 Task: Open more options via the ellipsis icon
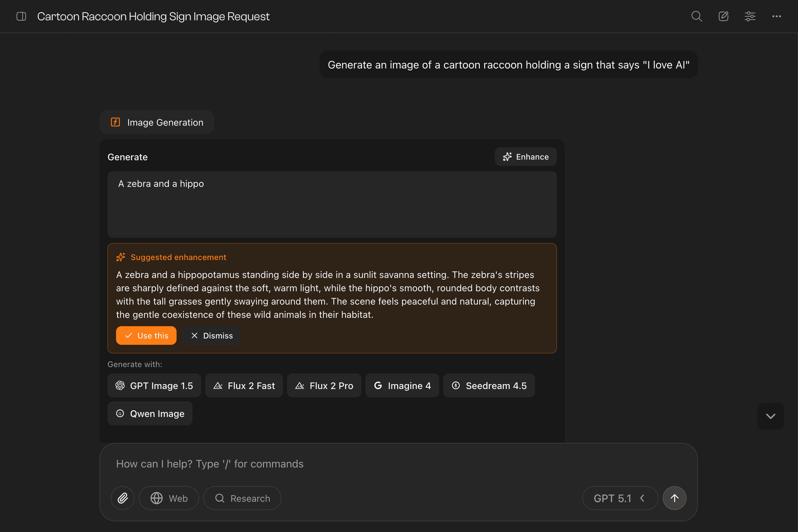(x=777, y=16)
